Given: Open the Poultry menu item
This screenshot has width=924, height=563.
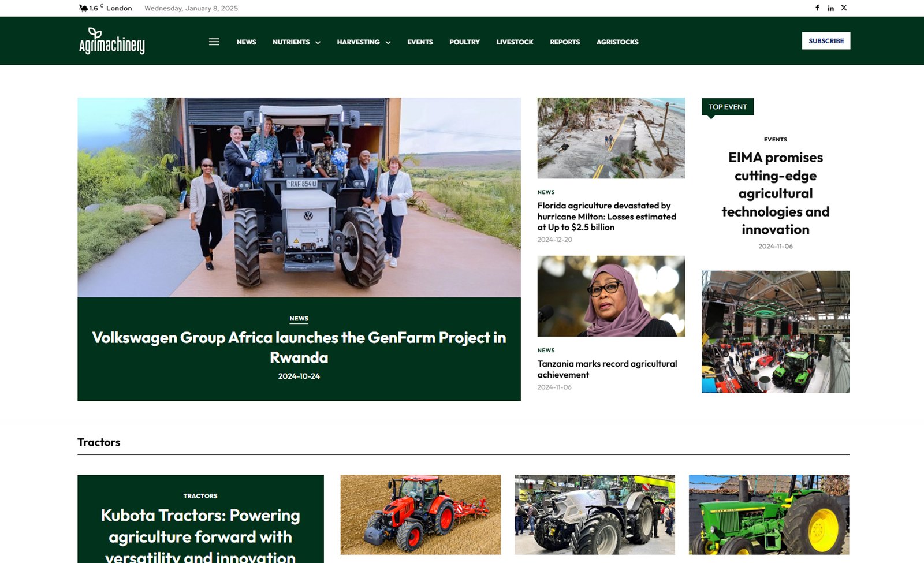Looking at the screenshot, I should coord(464,42).
